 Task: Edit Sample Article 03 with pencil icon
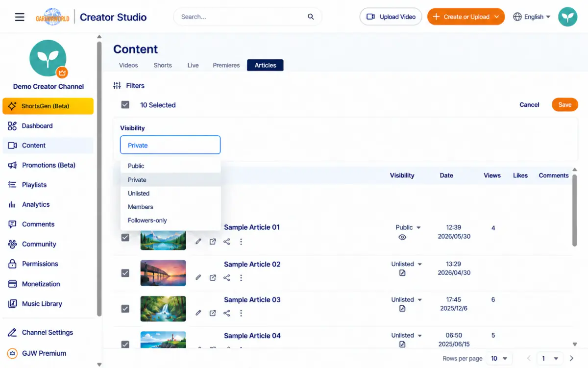tap(198, 313)
